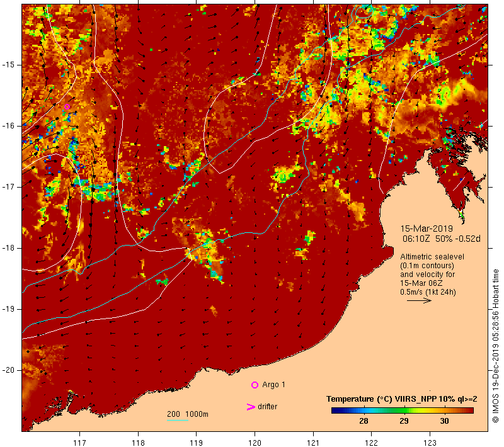Viewport: 504px width, 447px height.
Task: Click the 119 longitude axis label
Action: tap(197, 443)
